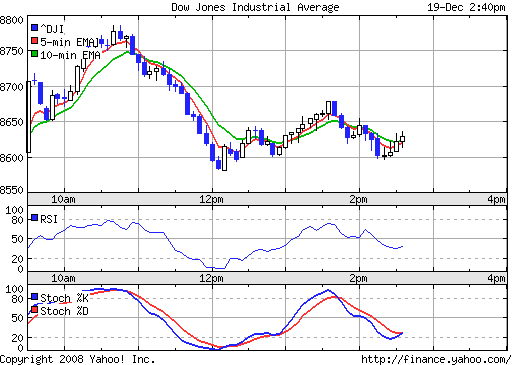Click the Copyright 2008 Yahoo! Inc. text

tap(78, 359)
